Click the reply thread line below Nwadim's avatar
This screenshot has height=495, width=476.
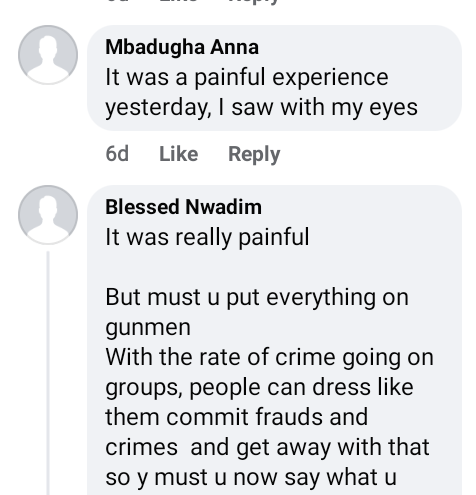[48, 373]
